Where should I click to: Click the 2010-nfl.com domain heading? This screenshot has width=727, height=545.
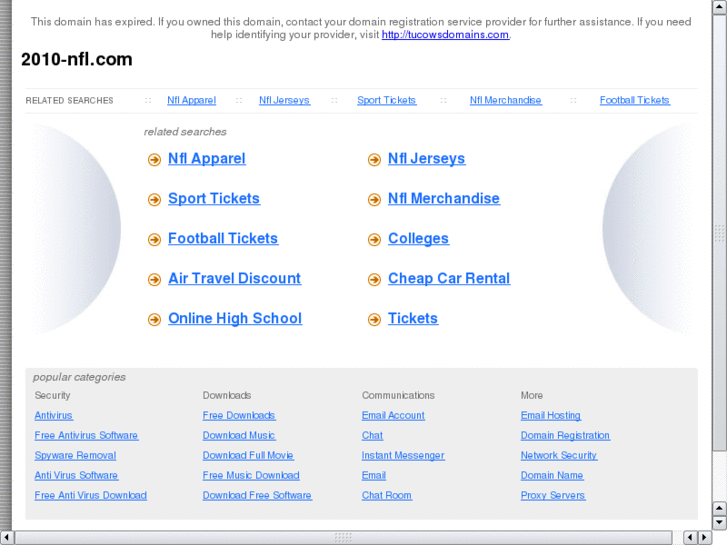click(77, 59)
